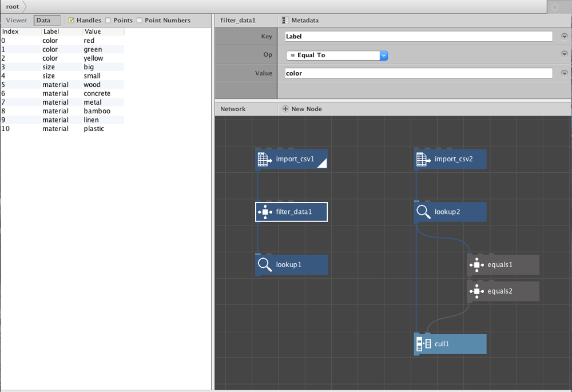
Task: Click the cull1 node icon
Action: 423,344
